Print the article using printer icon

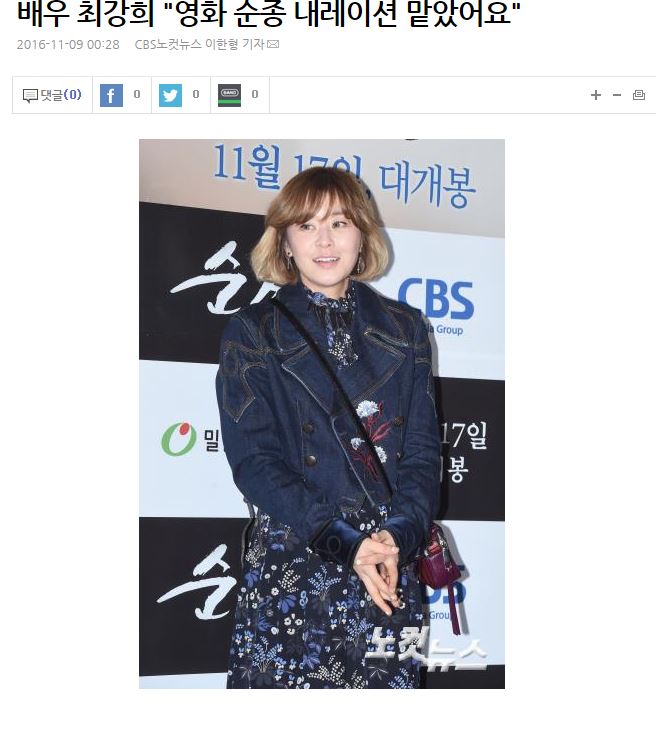[x=639, y=95]
